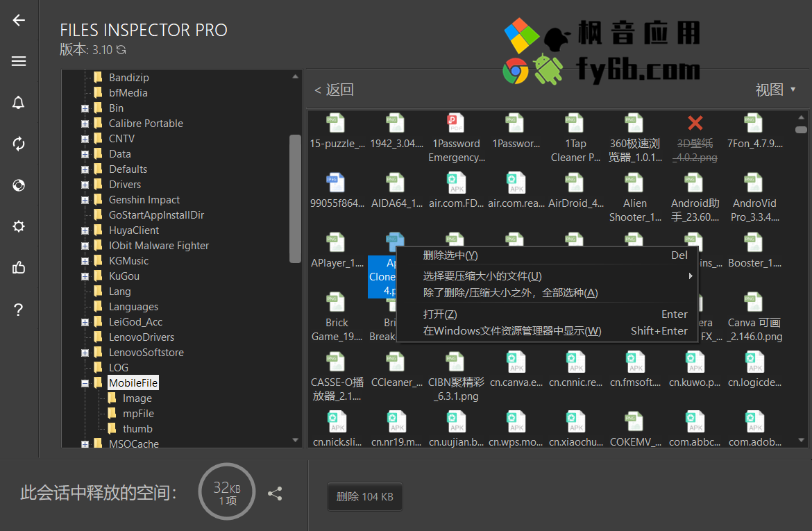This screenshot has height=531, width=812.
Task: Expand the Calibre Portable folder node
Action: pos(85,124)
